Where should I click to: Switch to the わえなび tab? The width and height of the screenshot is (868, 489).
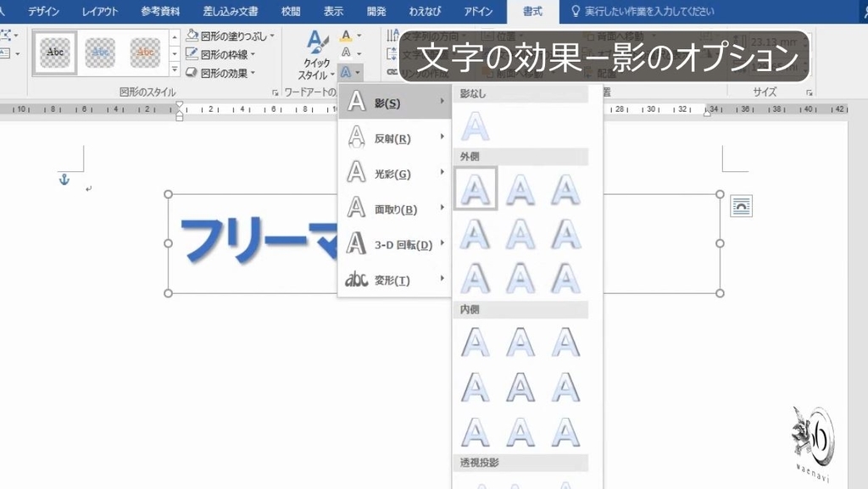pos(425,11)
